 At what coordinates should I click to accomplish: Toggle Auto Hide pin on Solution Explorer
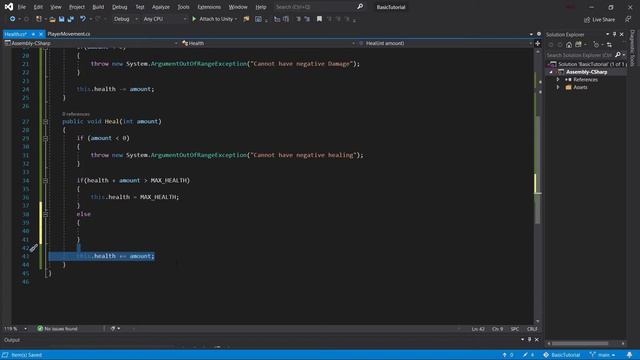(x=614, y=34)
